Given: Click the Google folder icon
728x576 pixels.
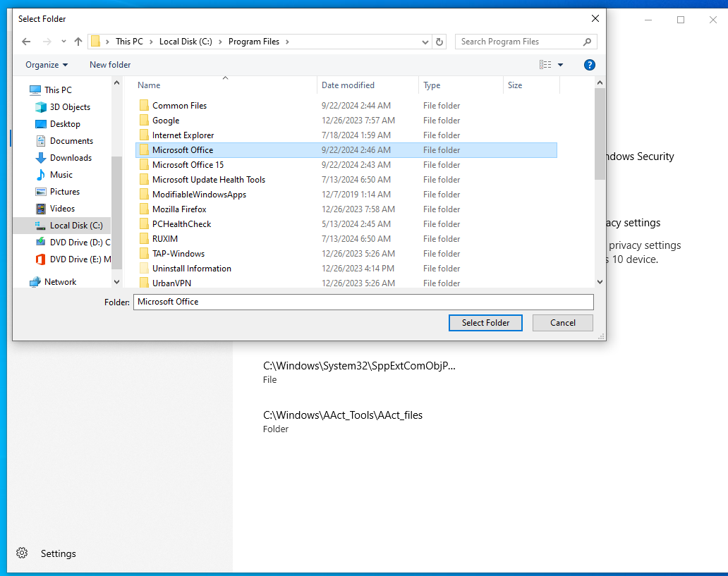Looking at the screenshot, I should coord(144,121).
